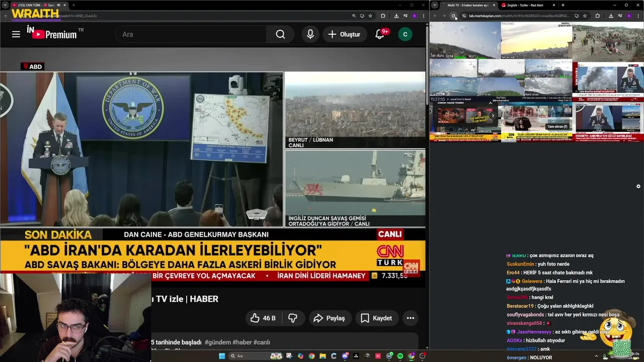Click the YouTube magnifier search button
This screenshot has width=644, height=362.
tap(280, 34)
